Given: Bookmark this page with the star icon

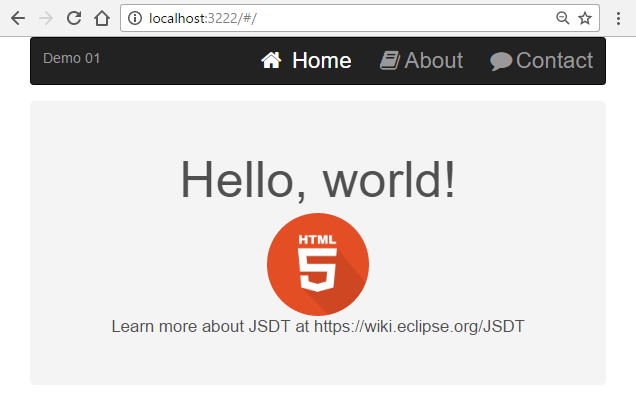Looking at the screenshot, I should tap(585, 18).
